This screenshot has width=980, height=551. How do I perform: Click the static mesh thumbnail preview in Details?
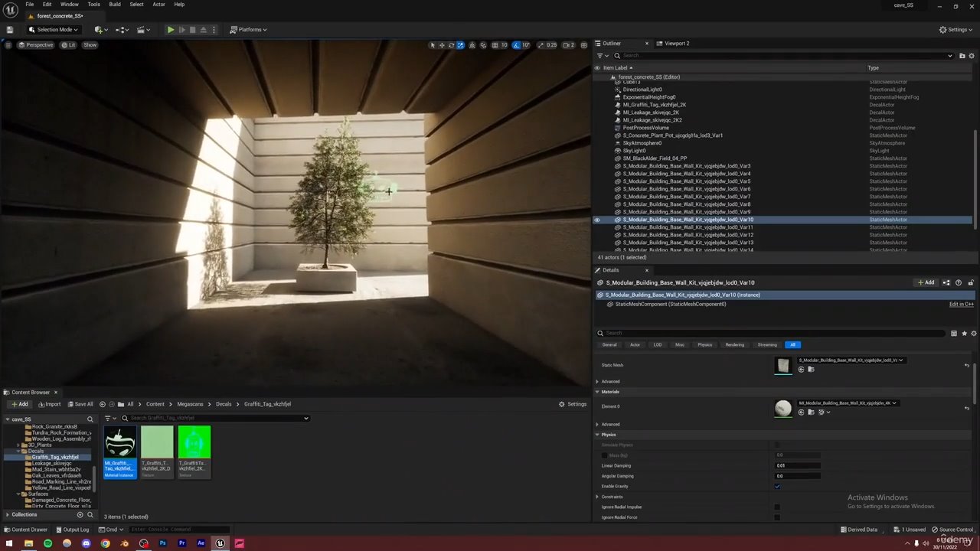click(x=782, y=366)
